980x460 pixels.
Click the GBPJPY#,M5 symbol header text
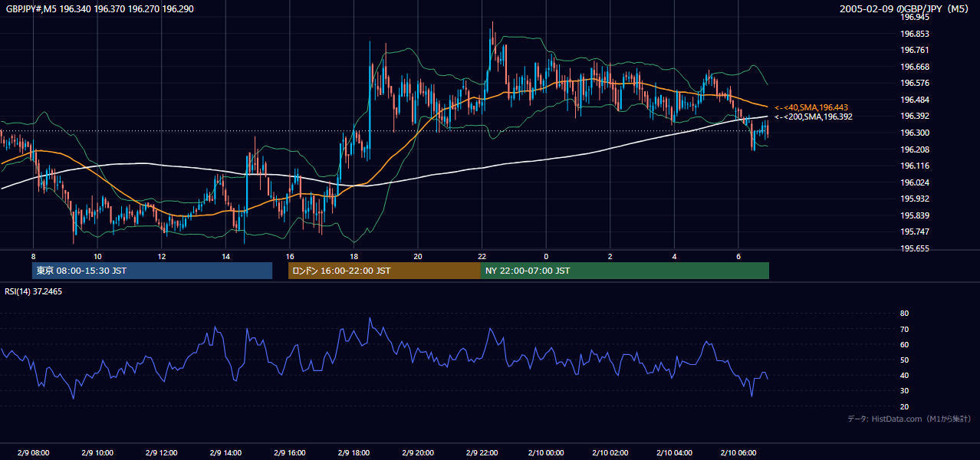tap(100, 8)
